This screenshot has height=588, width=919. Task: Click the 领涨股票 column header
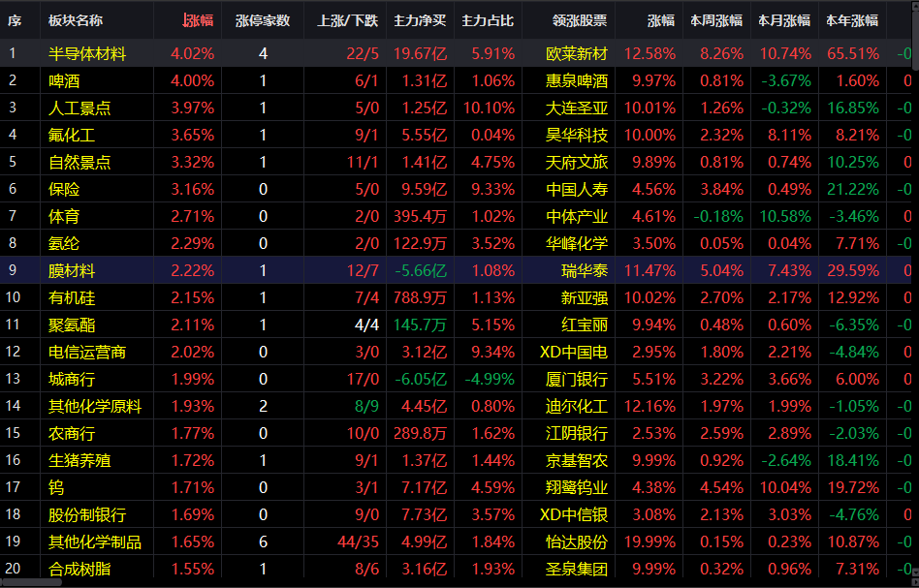pos(580,20)
